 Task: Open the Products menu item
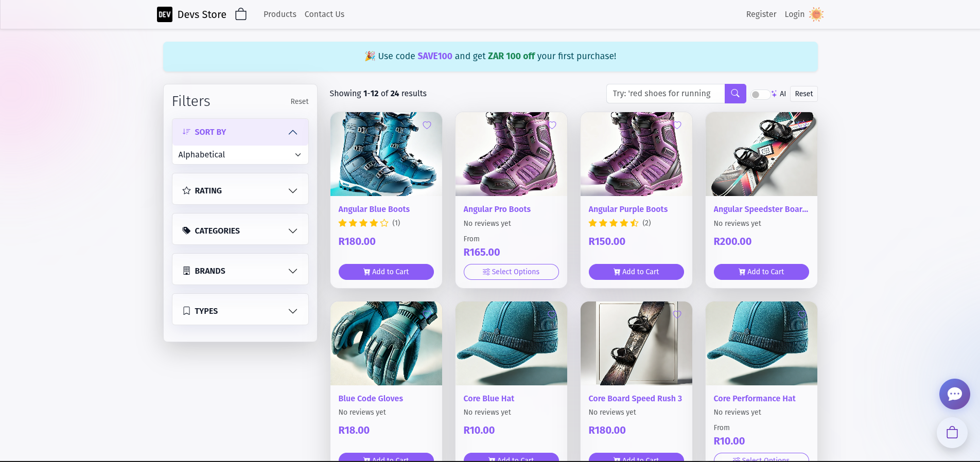click(x=280, y=14)
